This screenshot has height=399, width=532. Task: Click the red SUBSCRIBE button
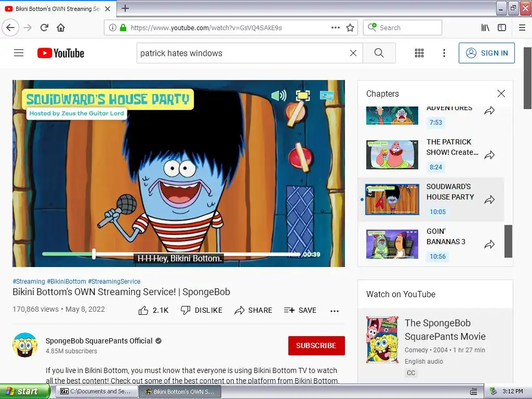pos(316,345)
